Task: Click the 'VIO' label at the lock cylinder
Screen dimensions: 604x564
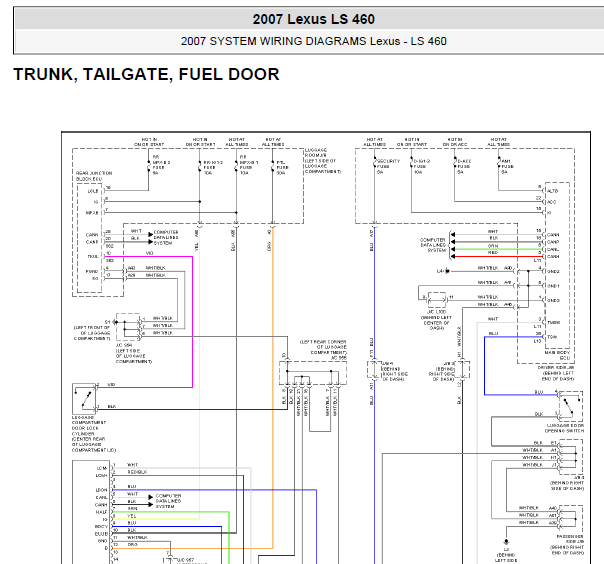Action: [x=111, y=384]
